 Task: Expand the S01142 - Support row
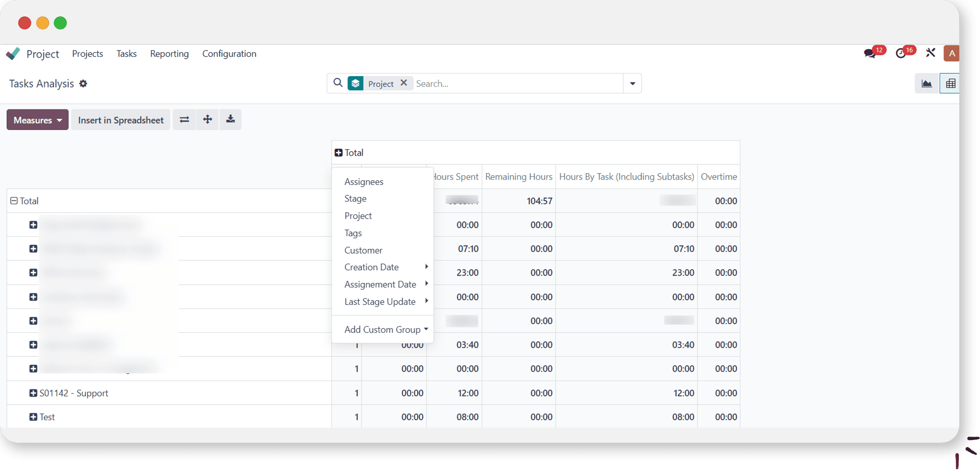tap(33, 393)
